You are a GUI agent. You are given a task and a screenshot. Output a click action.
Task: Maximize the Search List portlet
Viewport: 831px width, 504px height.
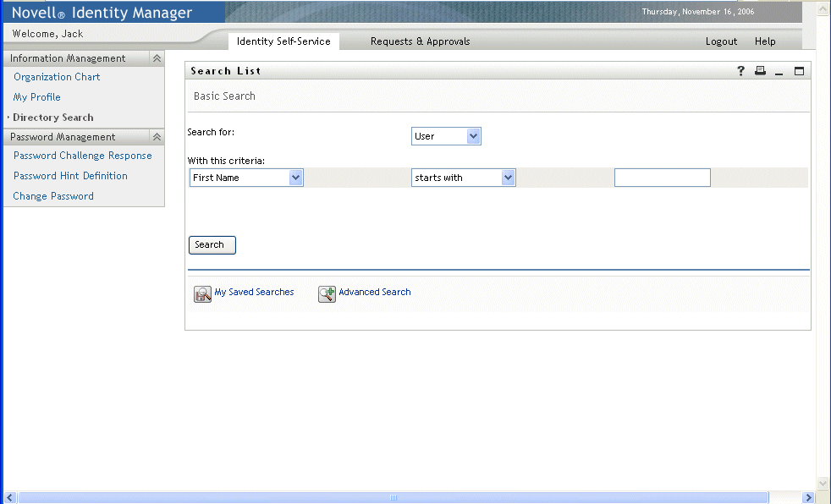[799, 71]
